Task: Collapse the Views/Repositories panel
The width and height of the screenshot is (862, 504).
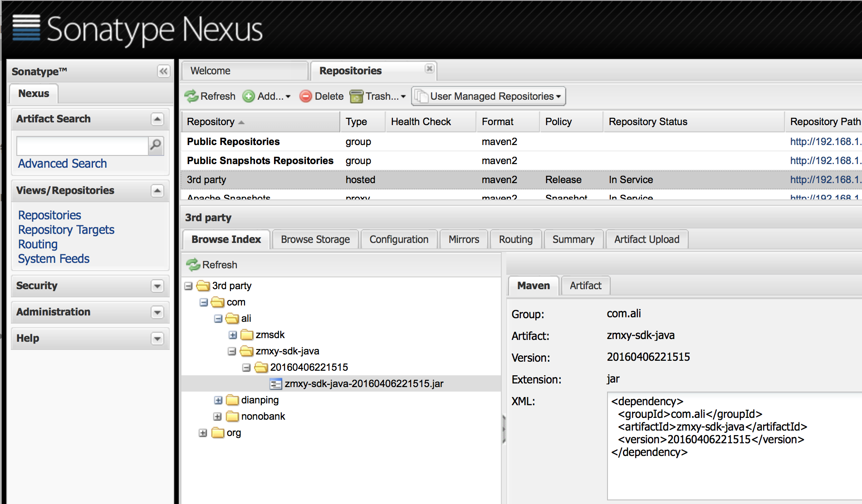Action: click(x=157, y=191)
